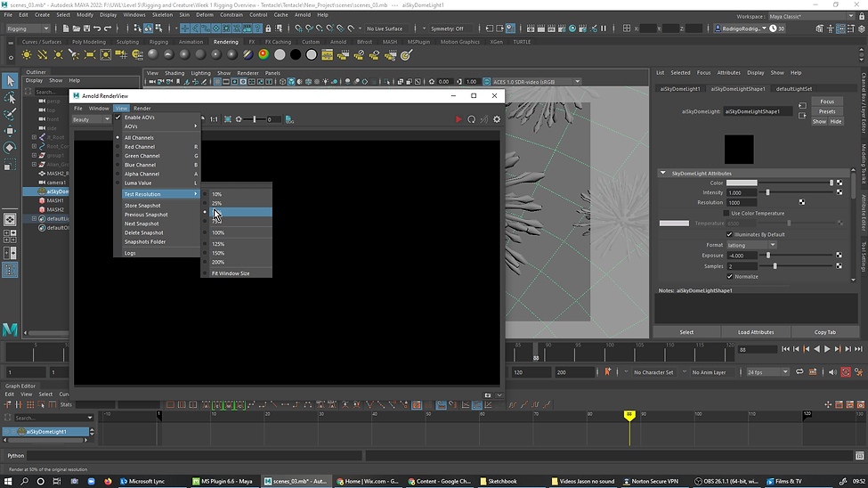Click the Intensity slider
Viewport: 868px width, 488px height.
(x=797, y=192)
